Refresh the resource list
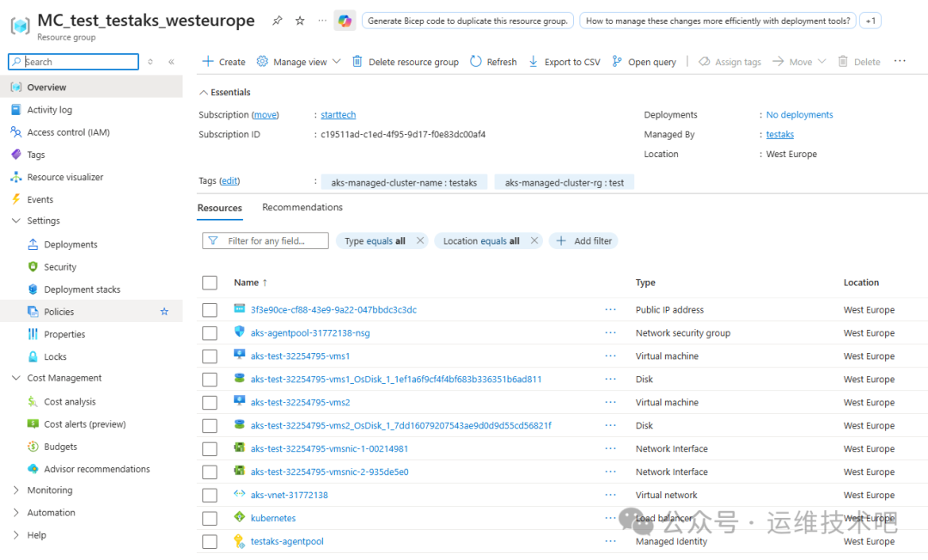The width and height of the screenshot is (928, 560). coord(492,61)
